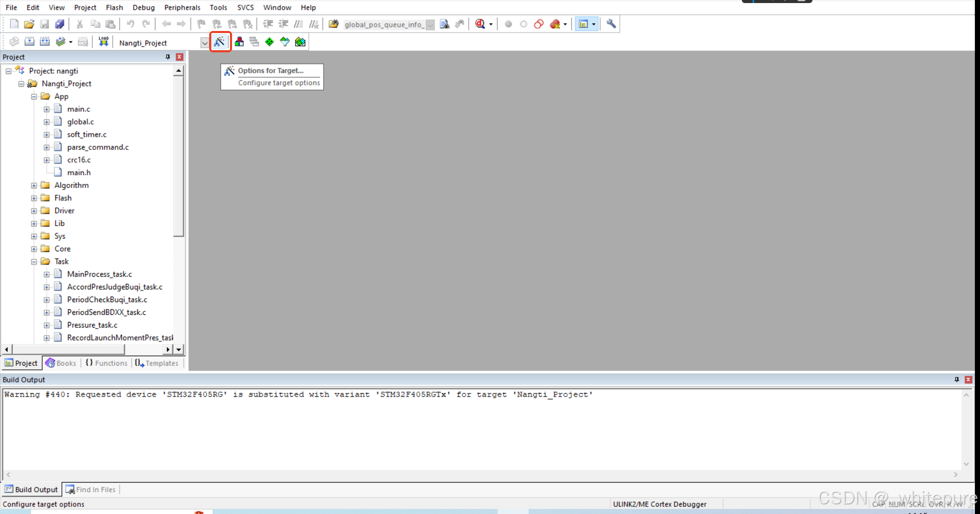Viewport: 980px width, 514px height.
Task: Open the Nangti_Project target selection dropdown
Action: coord(204,43)
